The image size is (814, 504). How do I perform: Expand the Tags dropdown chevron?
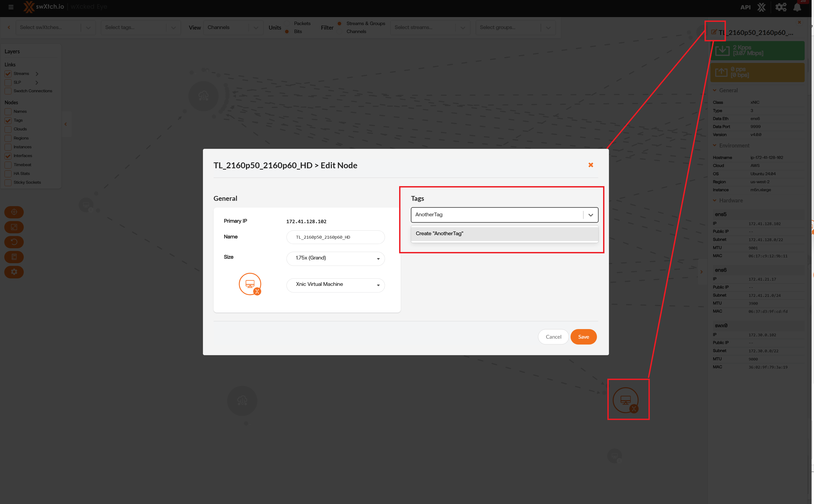click(x=591, y=215)
